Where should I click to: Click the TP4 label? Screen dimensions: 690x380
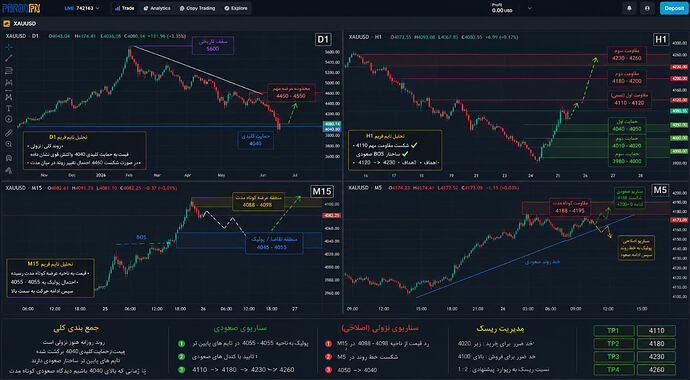pos(614,369)
